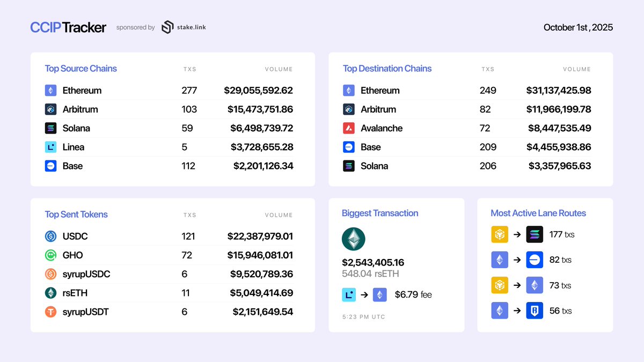Click the BNB Chain icon in the 73 txs route
Viewport: 644px width, 362px height.
tap(500, 285)
